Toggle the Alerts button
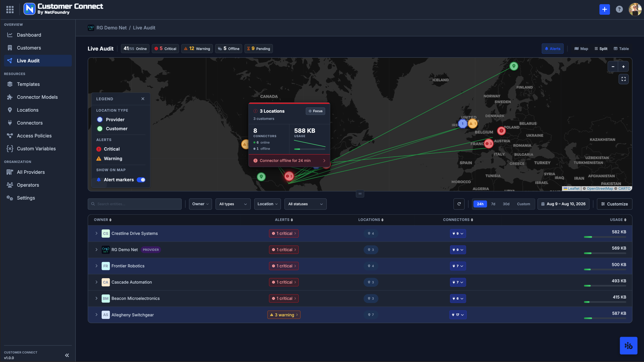 (553, 48)
